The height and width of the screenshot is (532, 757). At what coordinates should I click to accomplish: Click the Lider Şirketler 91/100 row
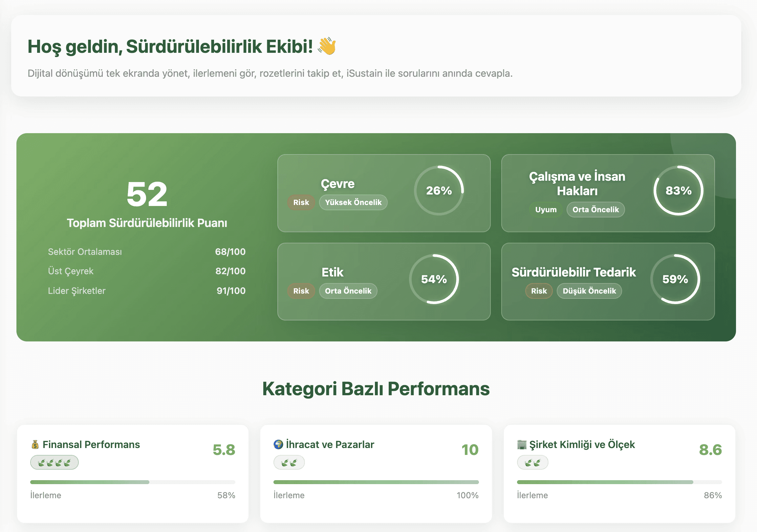[x=146, y=291]
